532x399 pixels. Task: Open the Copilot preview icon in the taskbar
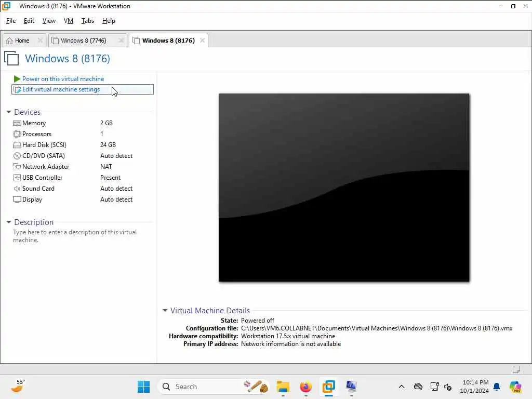point(515,387)
